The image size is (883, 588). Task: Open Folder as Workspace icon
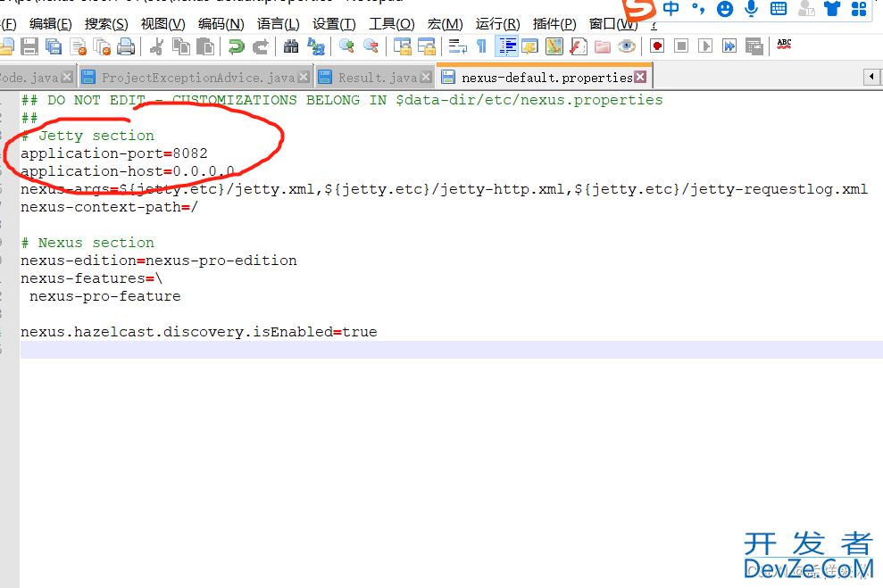coord(603,46)
